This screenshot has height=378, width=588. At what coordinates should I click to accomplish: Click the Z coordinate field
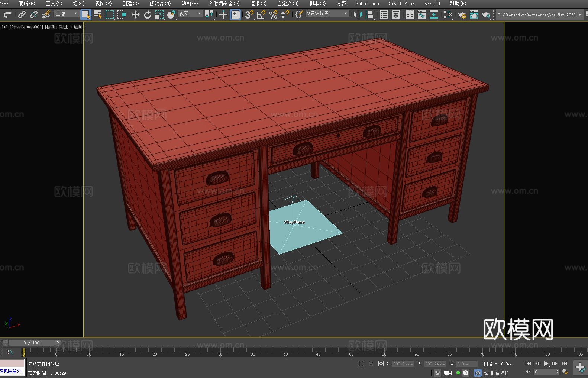[x=467, y=364]
